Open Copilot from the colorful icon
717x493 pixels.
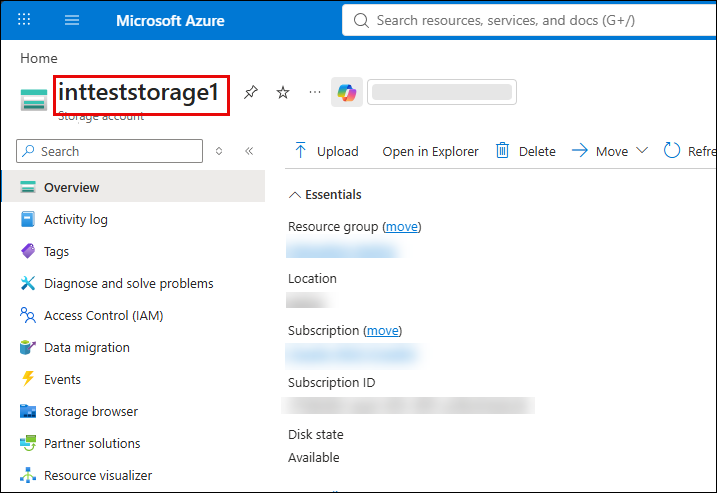347,92
